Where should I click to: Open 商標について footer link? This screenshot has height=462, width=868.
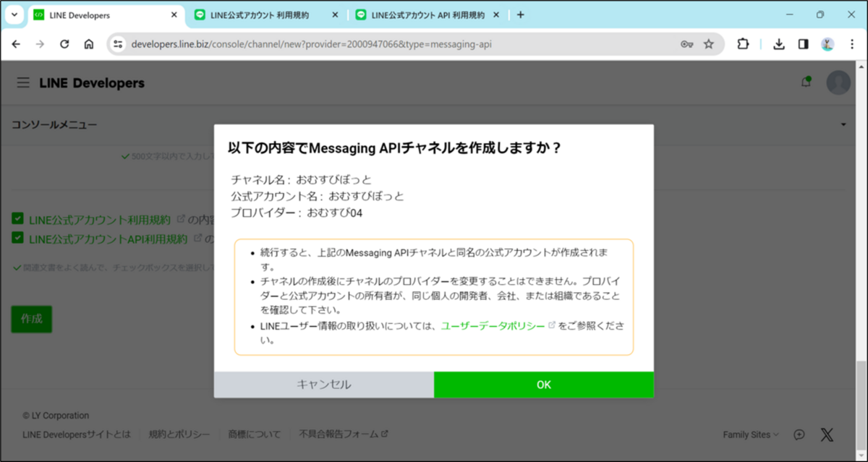254,435
